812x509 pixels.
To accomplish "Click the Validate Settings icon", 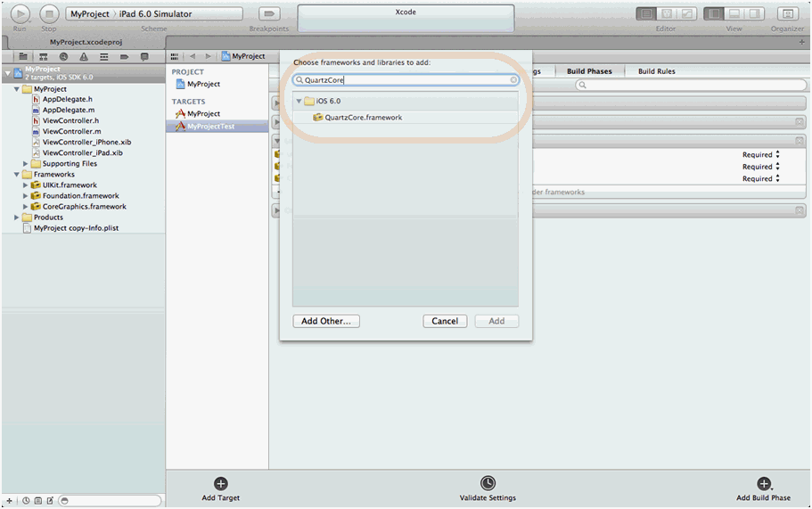I will click(x=488, y=483).
